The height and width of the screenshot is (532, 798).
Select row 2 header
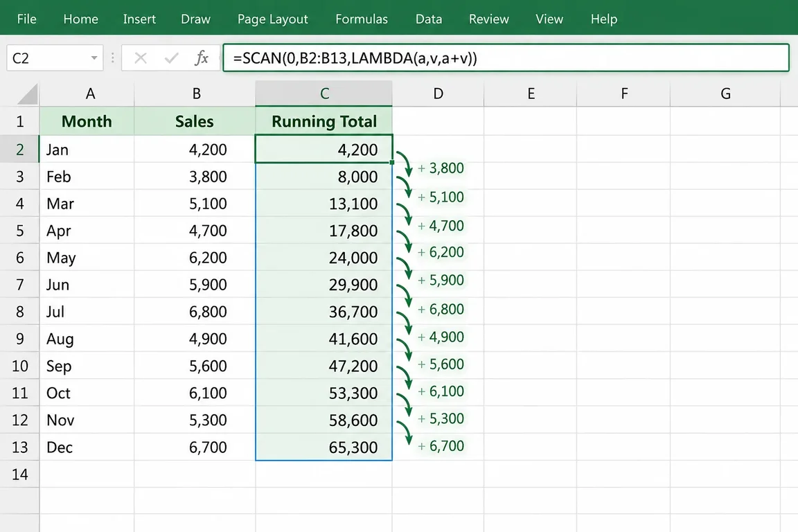point(19,149)
